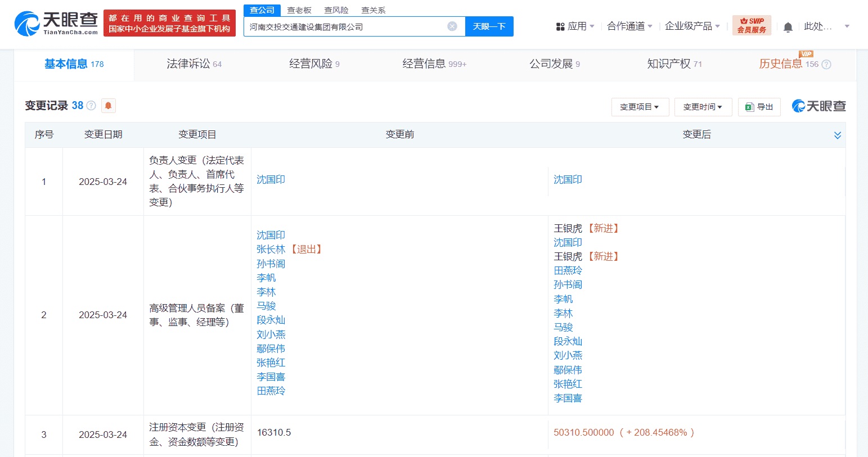Clear the search box text
Screen dimensions: 868x457
pyautogui.click(x=452, y=26)
